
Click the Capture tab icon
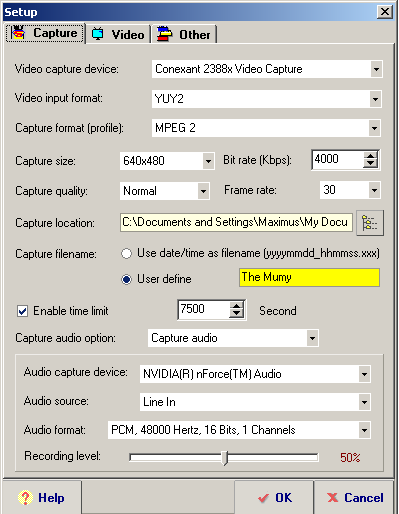click(x=18, y=33)
